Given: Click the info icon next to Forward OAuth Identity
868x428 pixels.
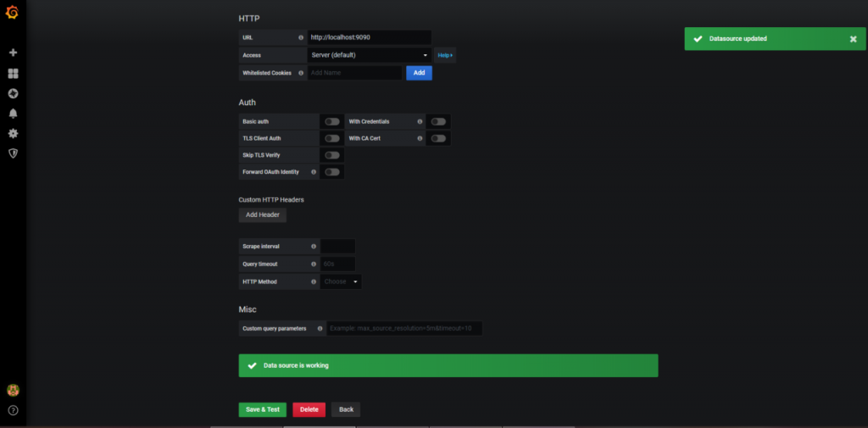Looking at the screenshot, I should 314,172.
